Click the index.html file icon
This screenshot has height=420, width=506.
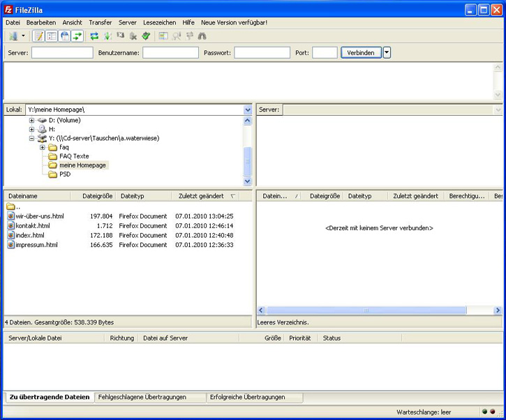pyautogui.click(x=10, y=236)
